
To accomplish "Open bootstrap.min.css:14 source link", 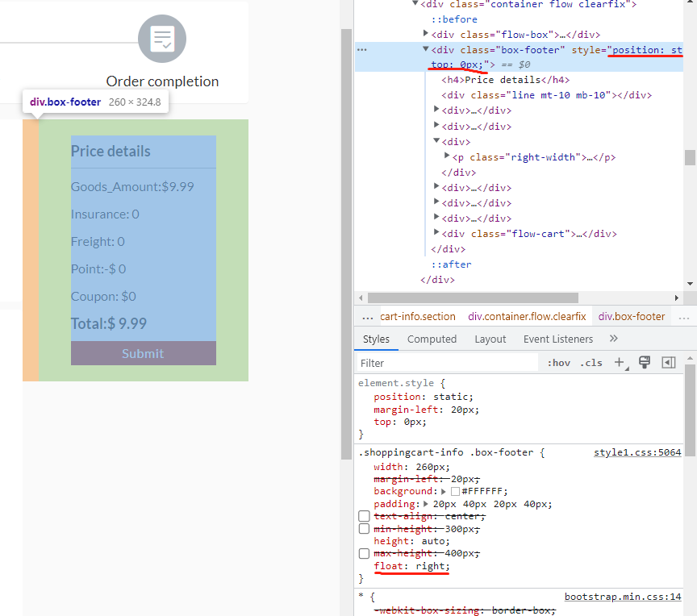I will point(622,597).
